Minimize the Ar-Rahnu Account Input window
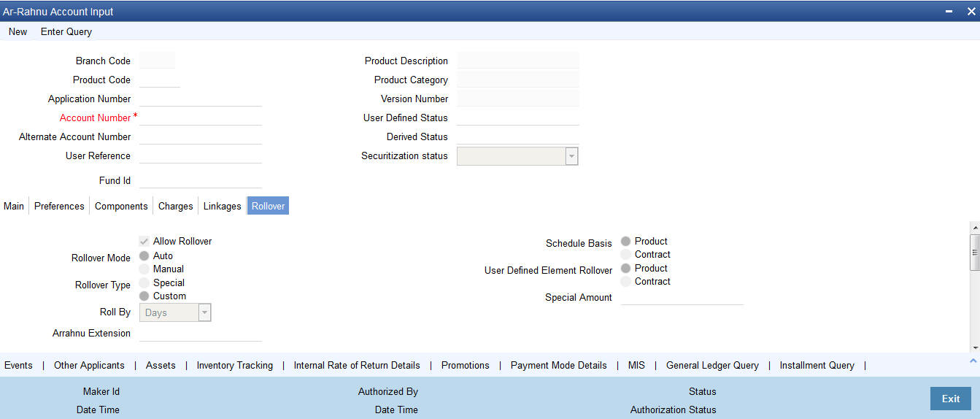This screenshot has width=980, height=419. [x=948, y=12]
